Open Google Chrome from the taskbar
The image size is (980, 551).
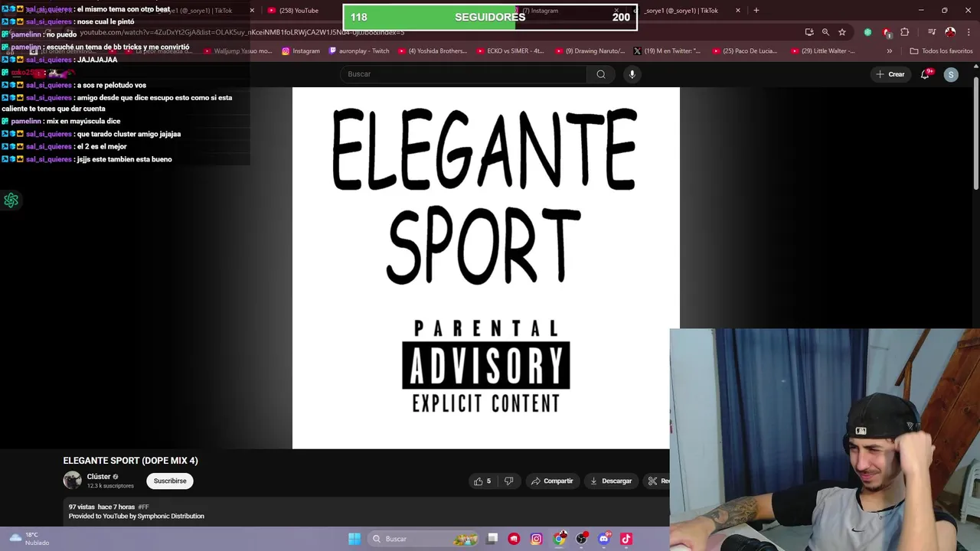coord(560,539)
